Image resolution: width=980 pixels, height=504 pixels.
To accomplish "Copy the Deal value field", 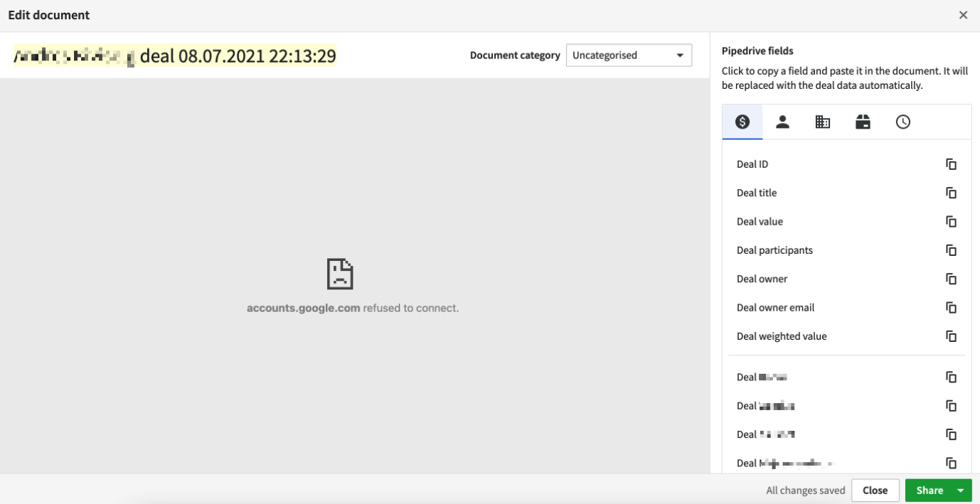I will [x=951, y=221].
